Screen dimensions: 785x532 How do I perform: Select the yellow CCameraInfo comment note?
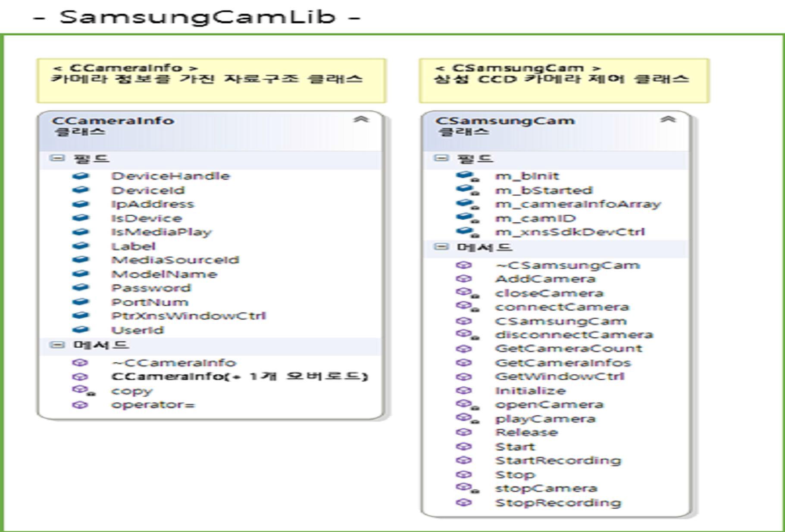tap(211, 81)
